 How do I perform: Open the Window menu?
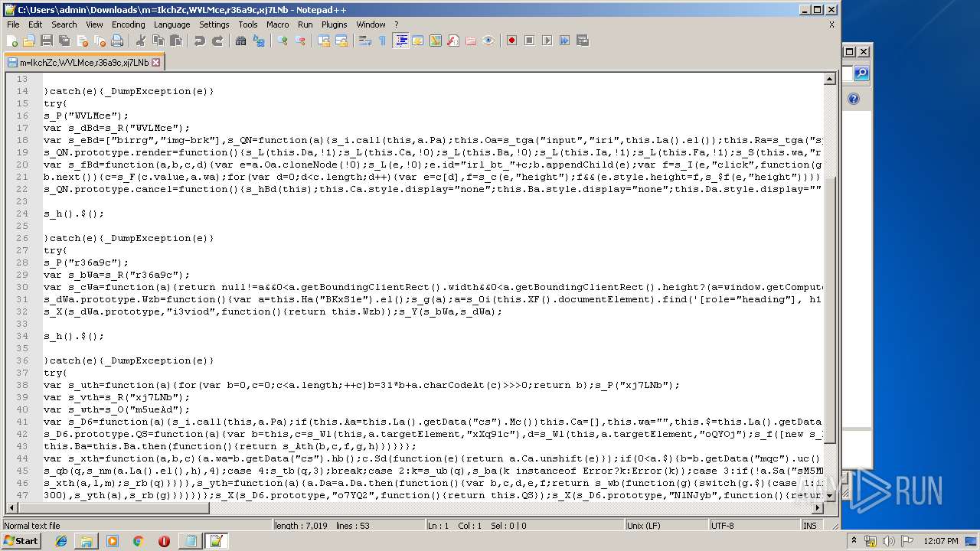click(x=371, y=24)
